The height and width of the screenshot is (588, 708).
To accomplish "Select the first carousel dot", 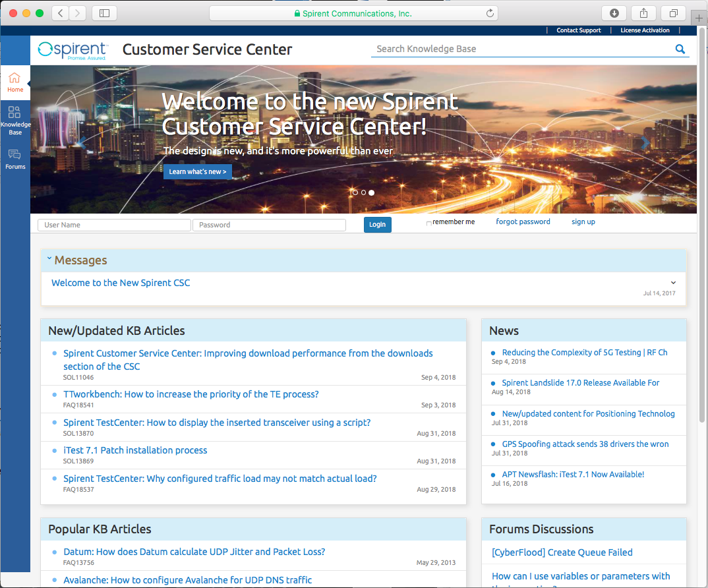I will 355,192.
